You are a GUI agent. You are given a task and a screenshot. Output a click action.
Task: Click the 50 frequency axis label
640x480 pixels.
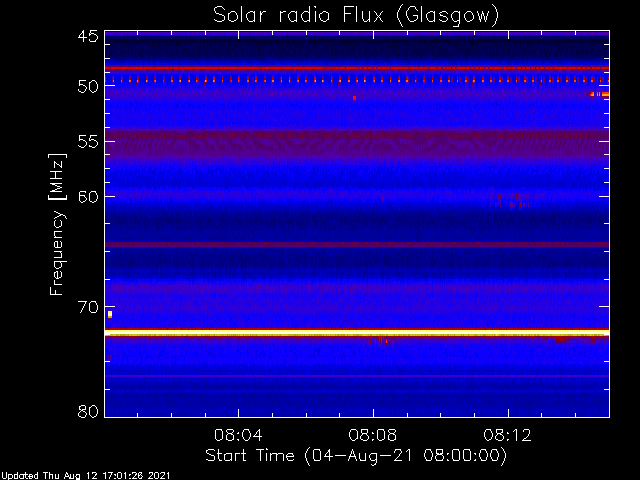tap(88, 87)
